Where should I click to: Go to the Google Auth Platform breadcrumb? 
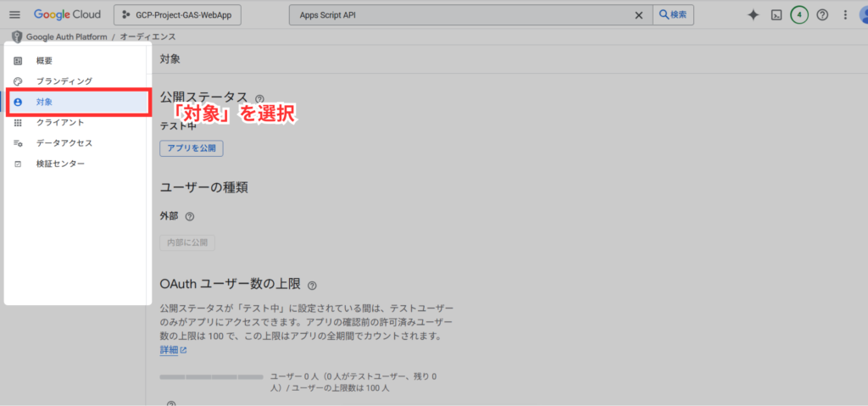(66, 37)
